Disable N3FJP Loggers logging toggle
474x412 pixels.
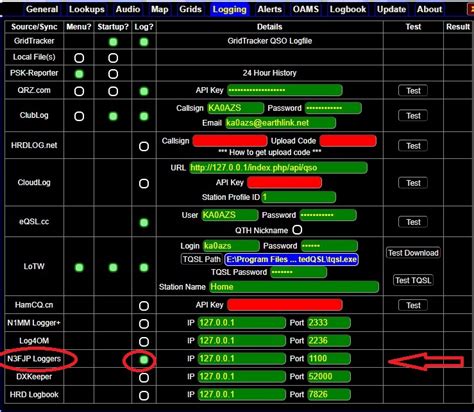(144, 359)
